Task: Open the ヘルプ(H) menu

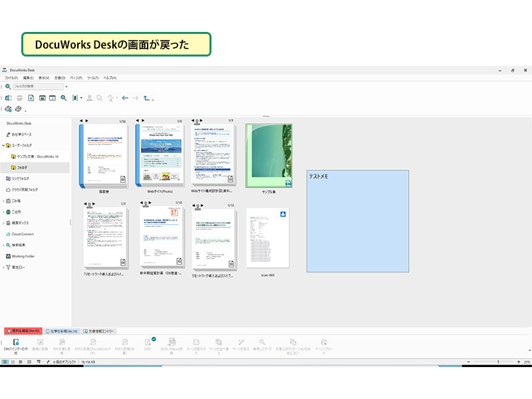Action: [x=110, y=78]
